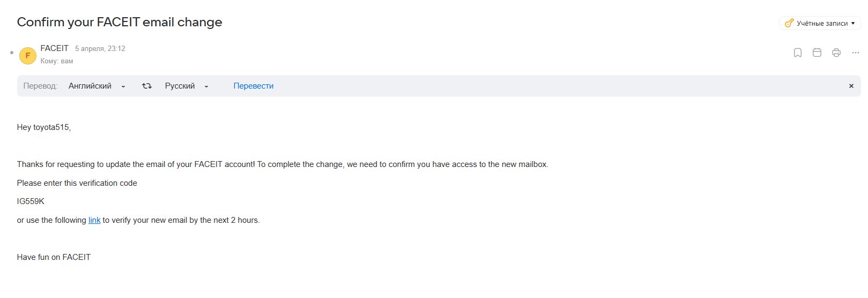
Task: Print this FACEIT email
Action: tap(836, 53)
